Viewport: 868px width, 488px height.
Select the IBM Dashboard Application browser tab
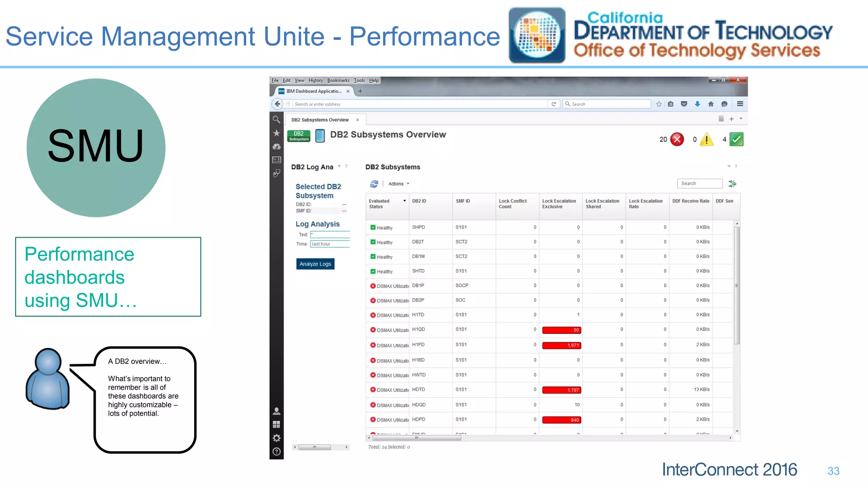click(314, 91)
